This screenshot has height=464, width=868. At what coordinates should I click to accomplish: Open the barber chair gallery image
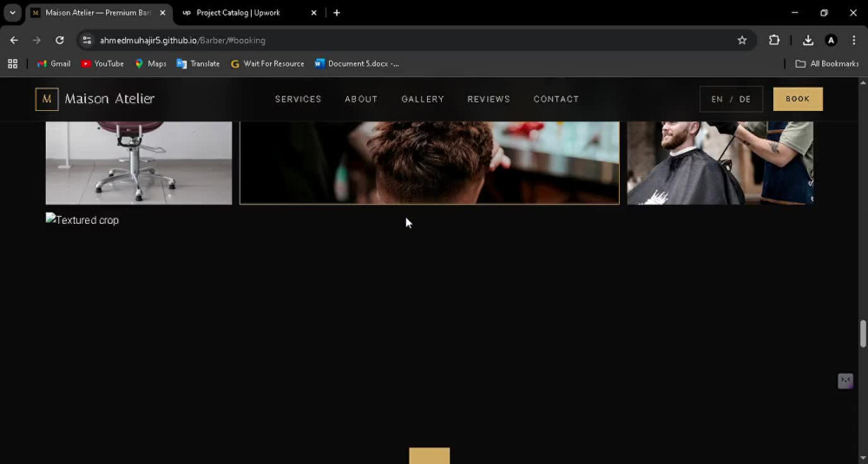[x=139, y=163]
